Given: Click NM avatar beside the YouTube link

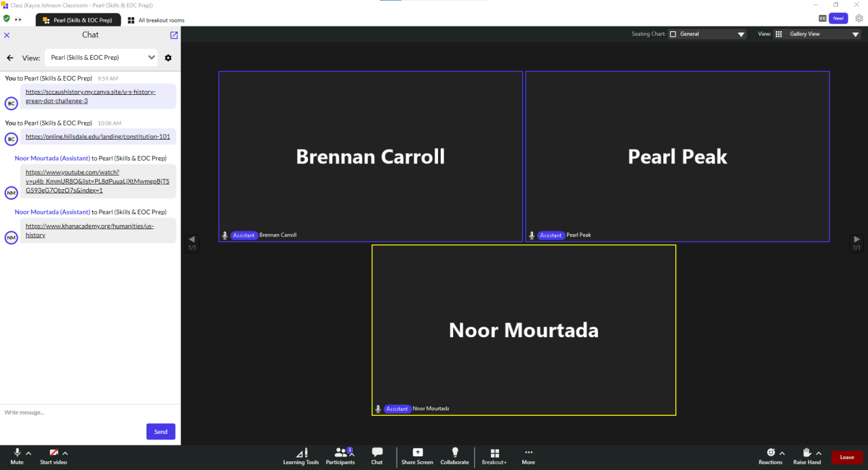Looking at the screenshot, I should coord(11,193).
